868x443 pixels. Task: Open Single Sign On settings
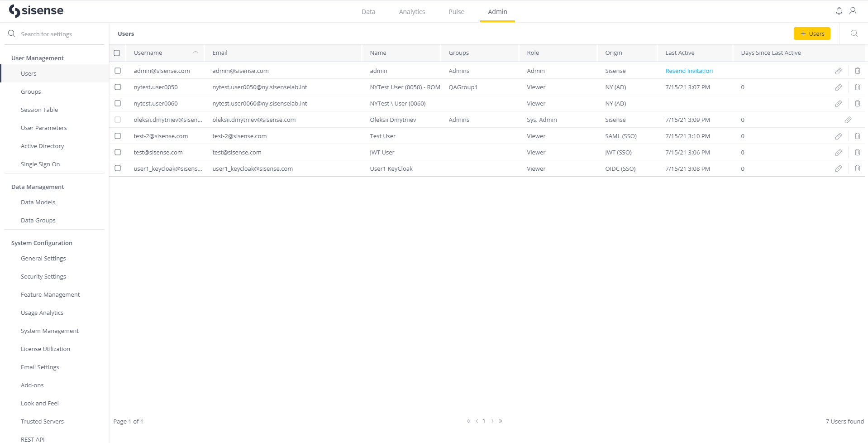click(x=40, y=164)
